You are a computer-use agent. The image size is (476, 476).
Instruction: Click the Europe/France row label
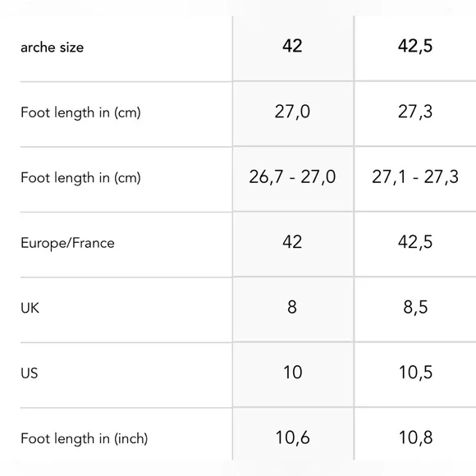[67, 243]
